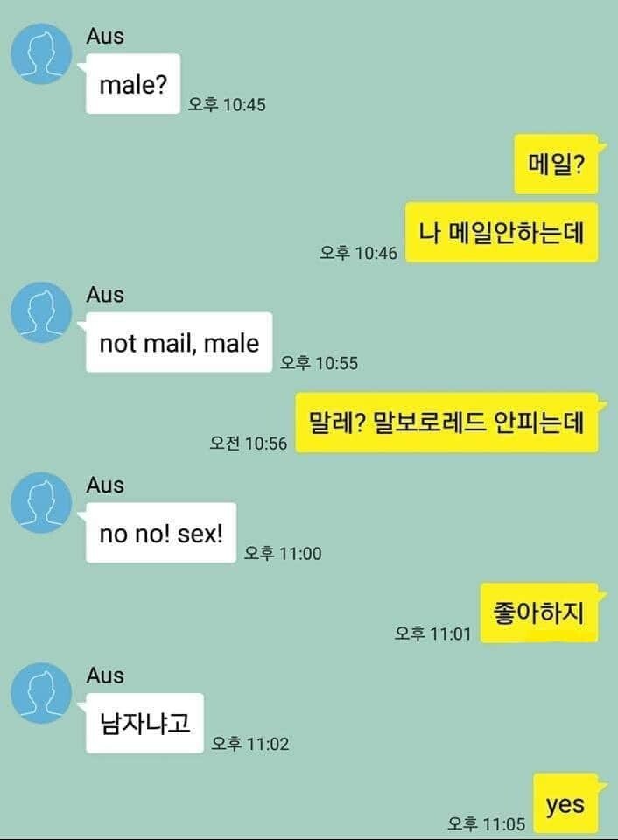Tap Aus avatar next to 'not mail, male'
618x840 pixels.
pos(41,312)
